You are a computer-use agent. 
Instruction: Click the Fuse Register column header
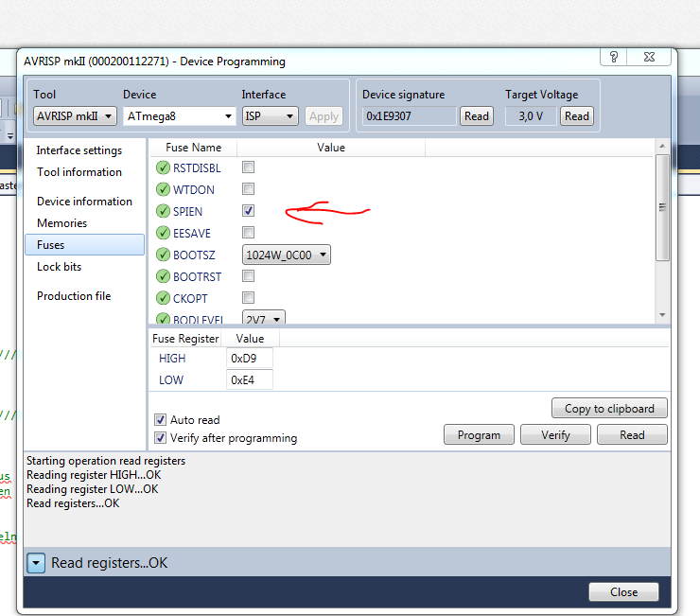tap(185, 339)
